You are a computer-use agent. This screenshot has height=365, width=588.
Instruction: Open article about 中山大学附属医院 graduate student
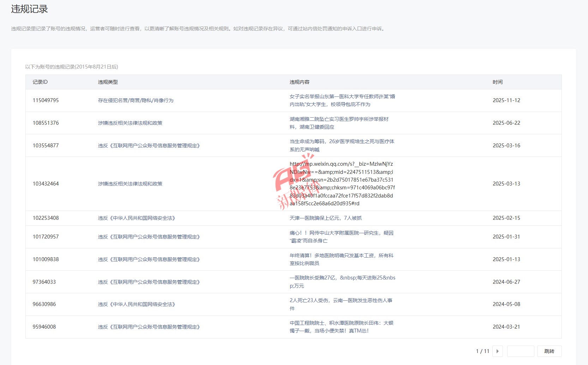coord(341,237)
